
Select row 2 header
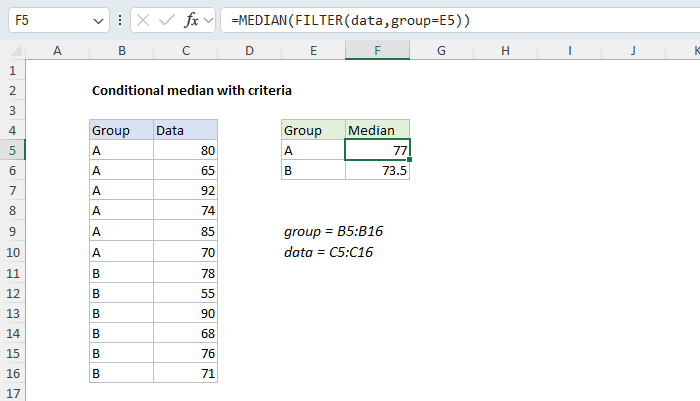(12, 90)
